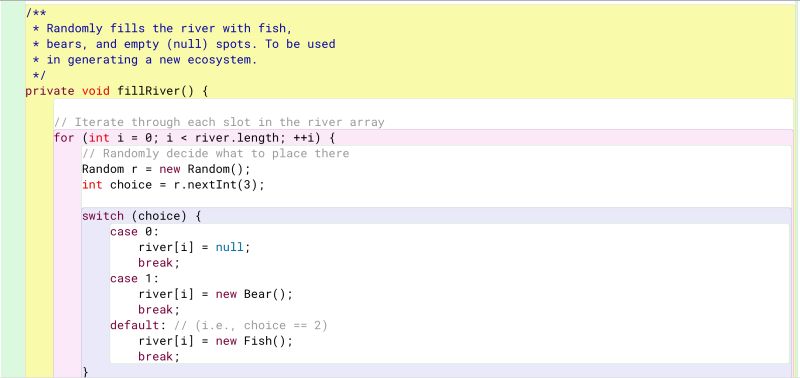The image size is (800, 378).
Task: Click the break statement after new Bear()
Action: (x=159, y=310)
